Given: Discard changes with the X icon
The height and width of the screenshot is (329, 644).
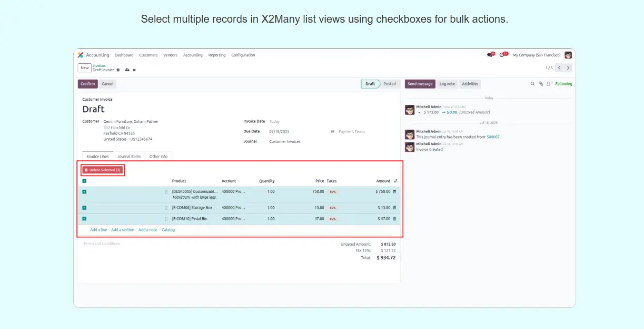Looking at the screenshot, I should click(x=134, y=70).
